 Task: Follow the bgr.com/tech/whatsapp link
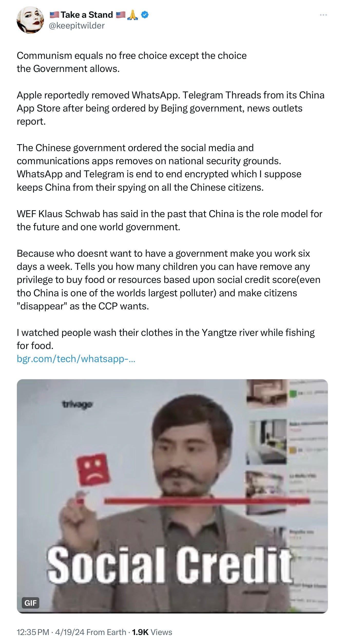[76, 359]
